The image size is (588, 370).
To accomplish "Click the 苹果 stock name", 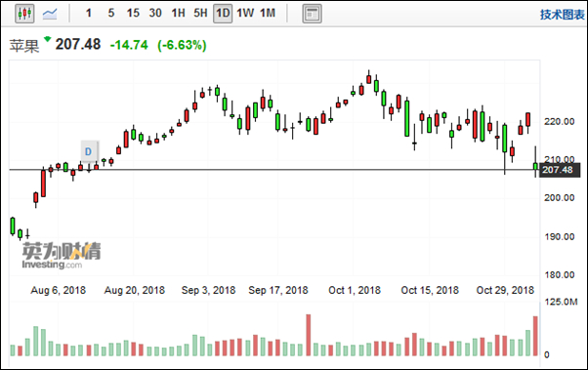I will pos(24,46).
